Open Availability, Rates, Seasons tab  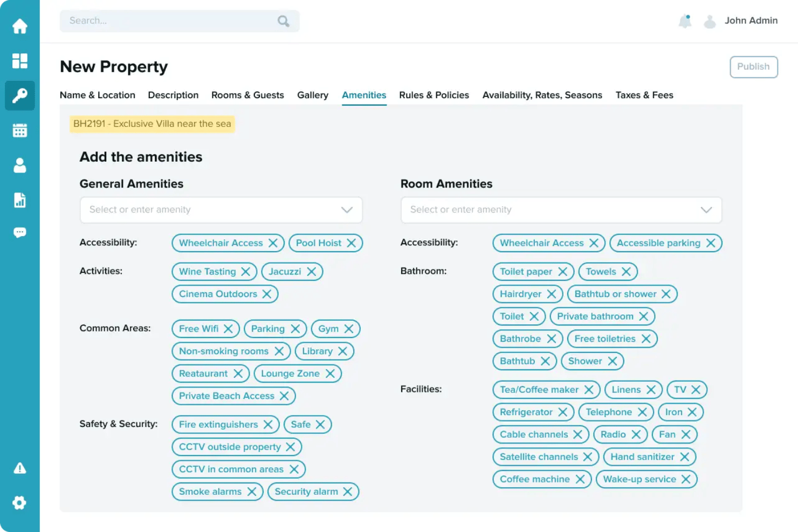tap(542, 95)
